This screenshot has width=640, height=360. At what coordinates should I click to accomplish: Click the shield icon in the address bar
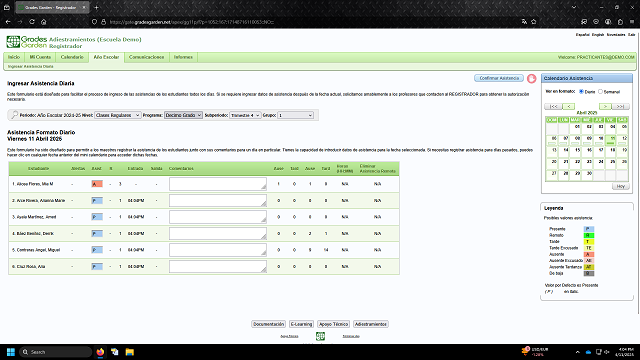94,22
